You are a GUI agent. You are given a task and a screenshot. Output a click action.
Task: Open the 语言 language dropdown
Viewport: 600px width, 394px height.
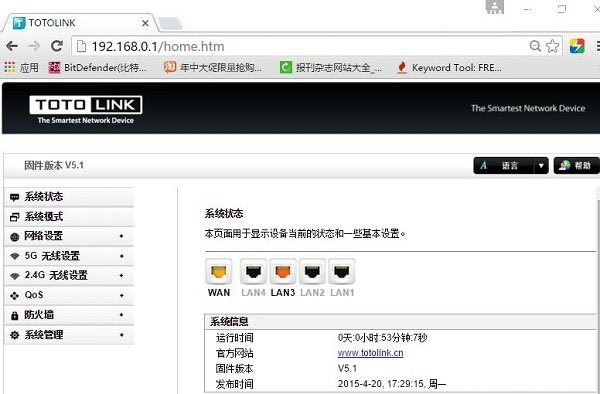[511, 166]
